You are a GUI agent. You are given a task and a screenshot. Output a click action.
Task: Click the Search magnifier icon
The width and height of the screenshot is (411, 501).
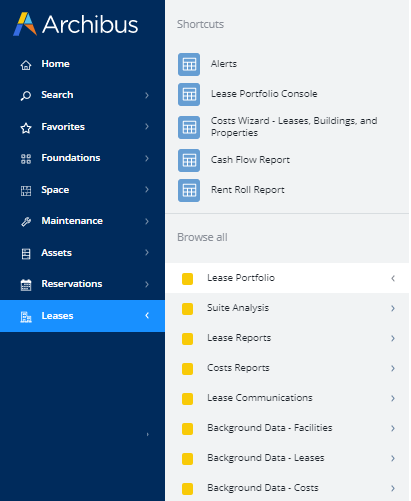point(26,96)
